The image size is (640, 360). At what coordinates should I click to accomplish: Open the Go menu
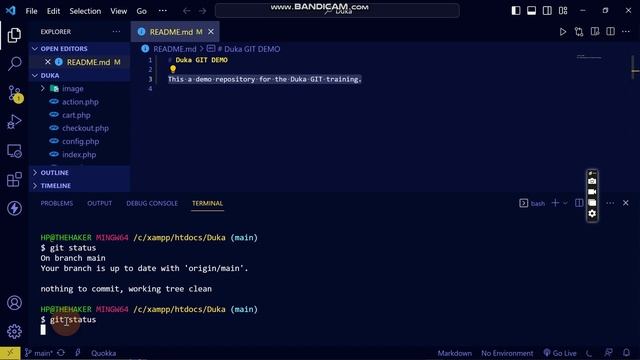141,11
